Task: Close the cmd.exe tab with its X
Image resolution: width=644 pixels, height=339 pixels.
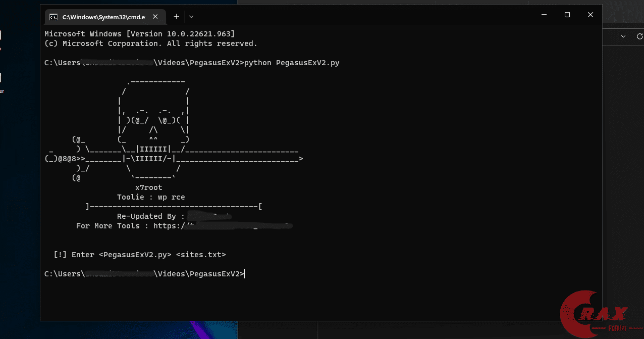Action: pos(155,16)
